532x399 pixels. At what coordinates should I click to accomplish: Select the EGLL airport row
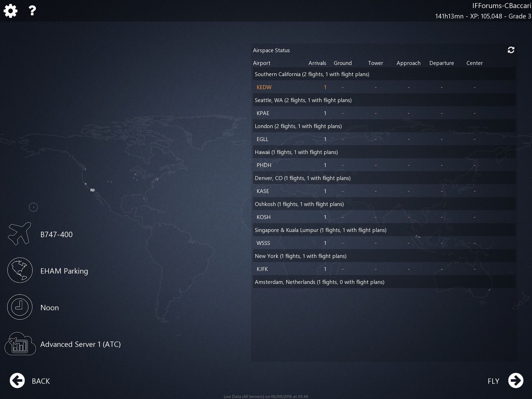[262, 139]
